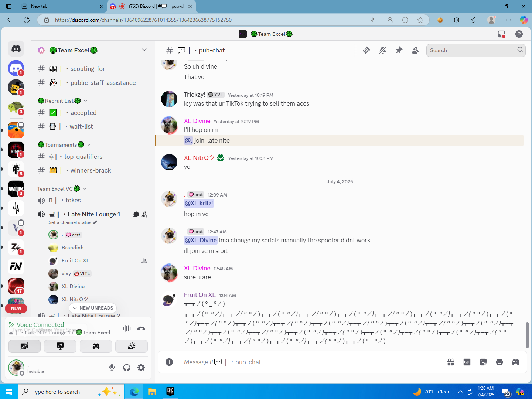Image resolution: width=532 pixels, height=399 pixels.
Task: Click the browser address bar URL
Action: coord(143,20)
